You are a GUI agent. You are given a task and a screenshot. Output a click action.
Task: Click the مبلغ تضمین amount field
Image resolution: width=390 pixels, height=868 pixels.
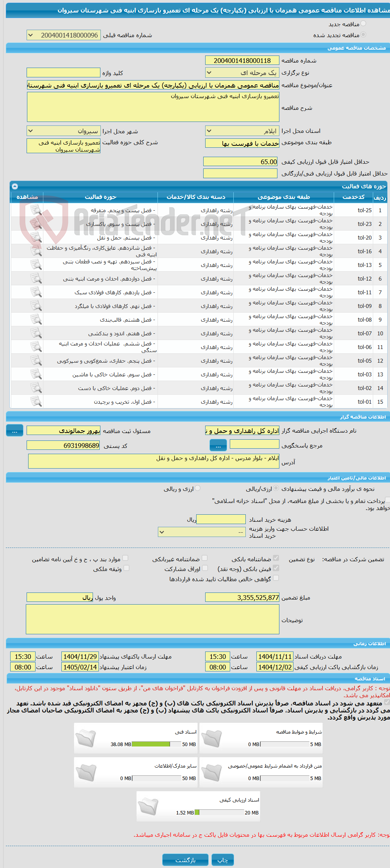pos(242,598)
